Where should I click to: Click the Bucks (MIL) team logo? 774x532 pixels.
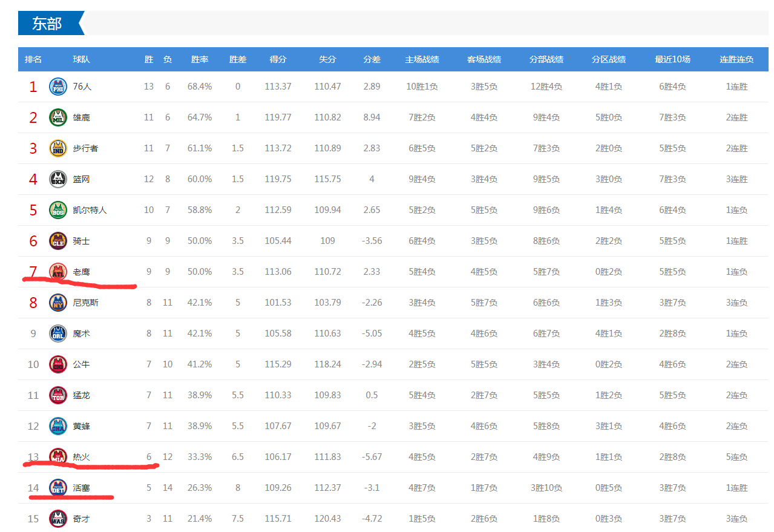tap(58, 117)
